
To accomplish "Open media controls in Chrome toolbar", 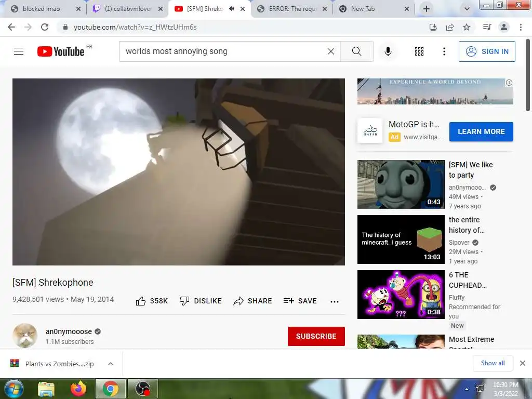I will 487,27.
